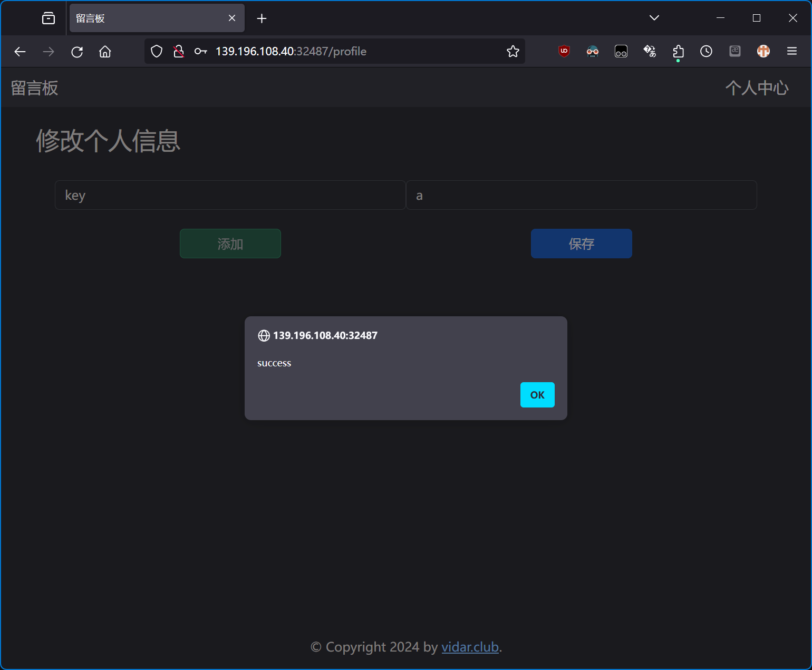Open the Firefox application hamburger menu

791,51
